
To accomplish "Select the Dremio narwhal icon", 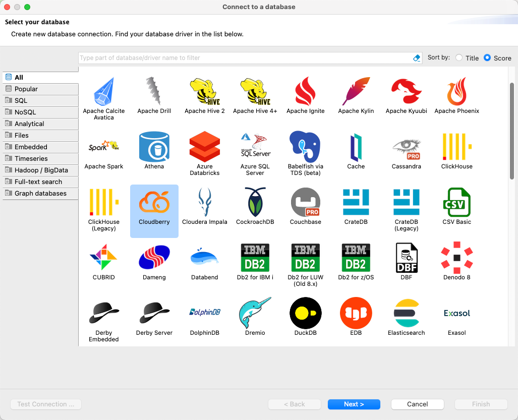I will coord(255,313).
